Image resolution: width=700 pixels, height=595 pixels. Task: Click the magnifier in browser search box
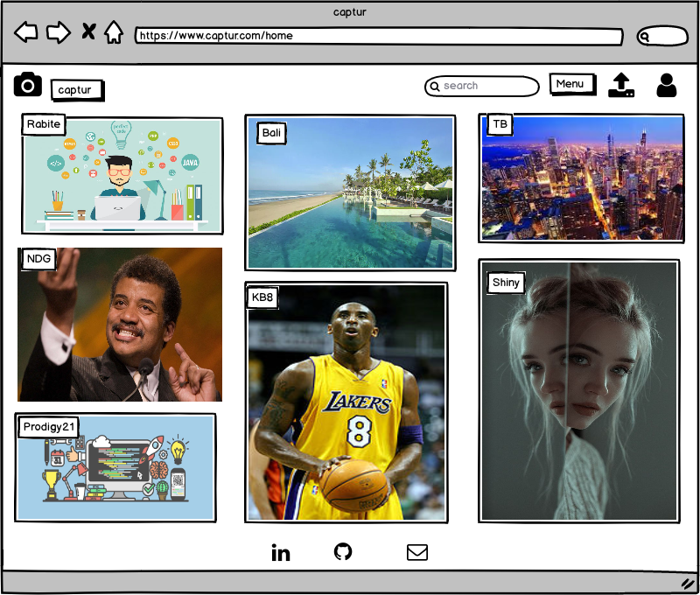pyautogui.click(x=644, y=37)
